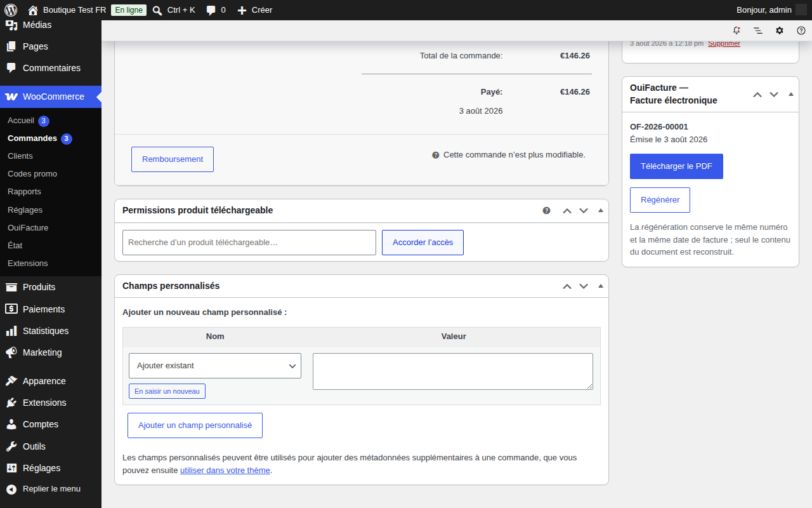Open the comments bubble icon in admin bar
This screenshot has width=812, height=508.
[211, 10]
